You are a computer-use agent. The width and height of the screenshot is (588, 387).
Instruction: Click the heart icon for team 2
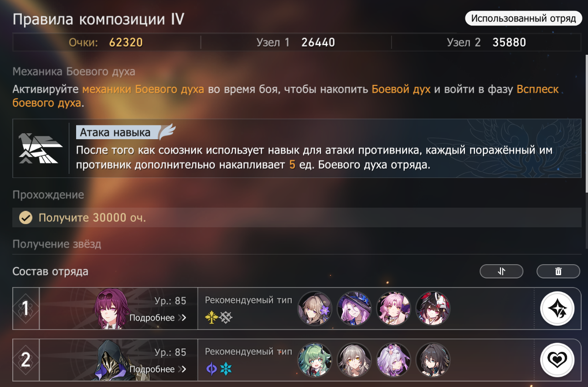coord(557,361)
